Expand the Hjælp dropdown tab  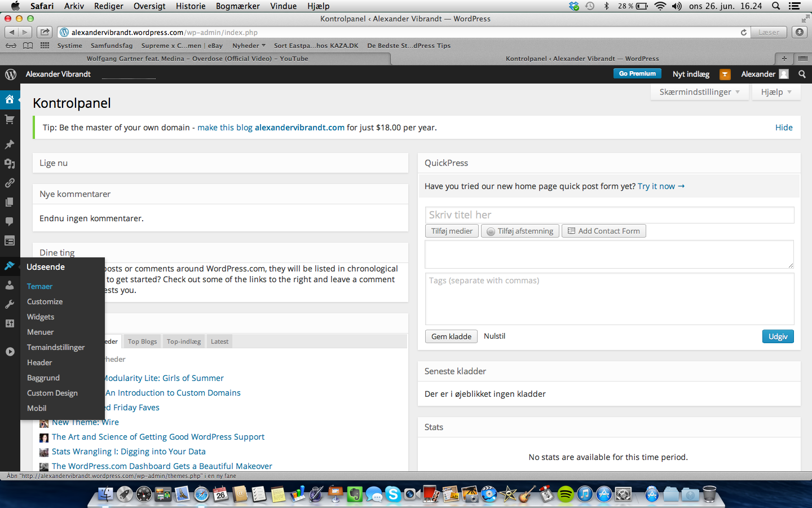coord(776,92)
